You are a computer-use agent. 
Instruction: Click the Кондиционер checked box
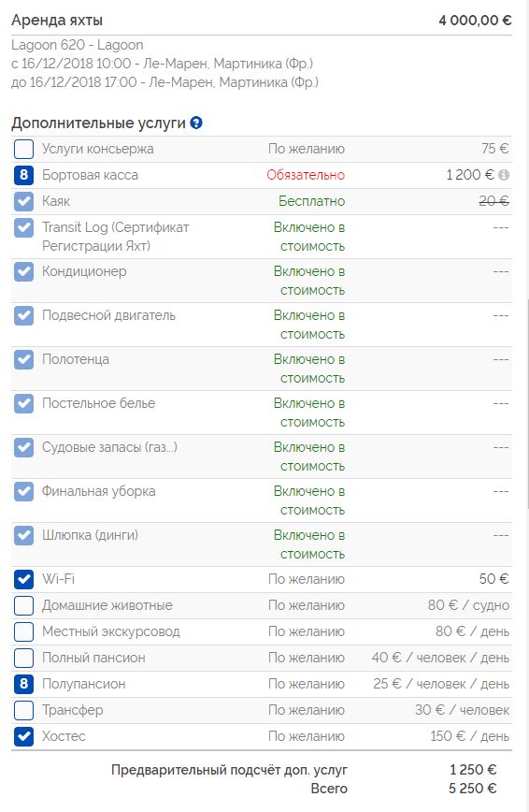(x=23, y=271)
